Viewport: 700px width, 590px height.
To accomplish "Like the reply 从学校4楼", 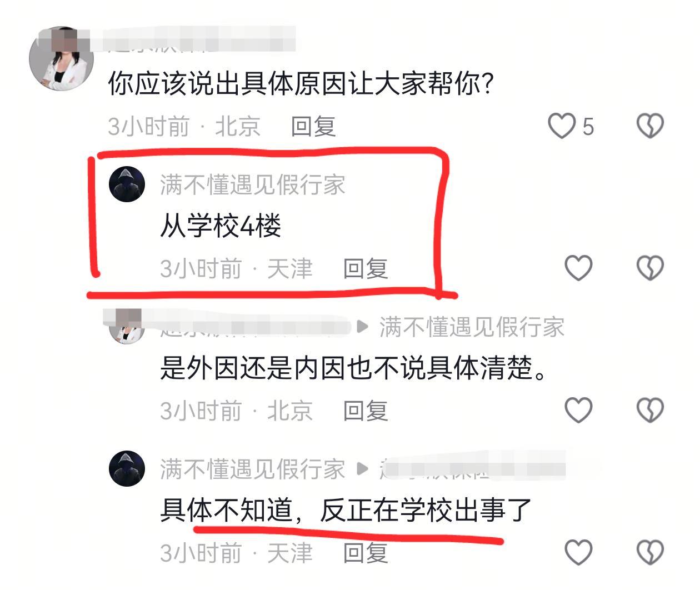I will click(578, 268).
